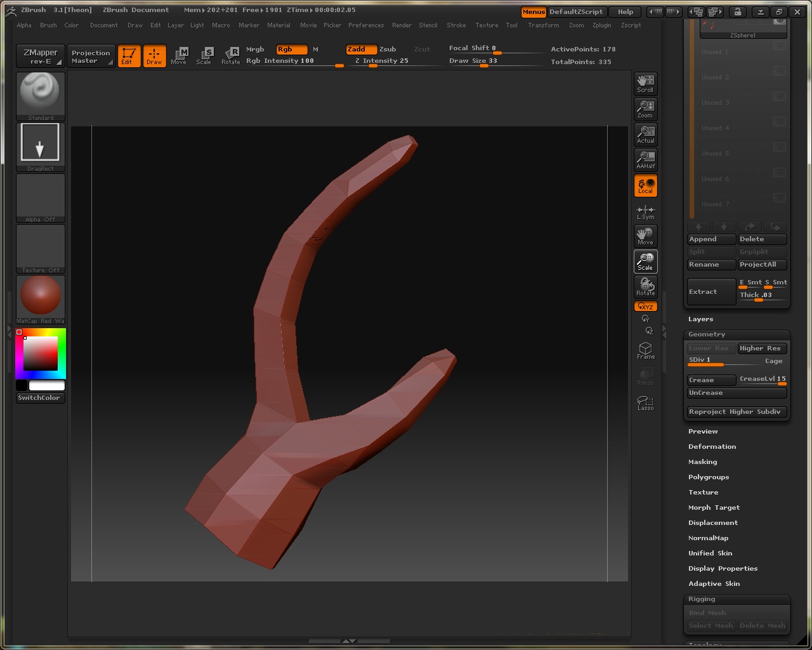
Task: Expand the Deformation subpalette
Action: (712, 447)
